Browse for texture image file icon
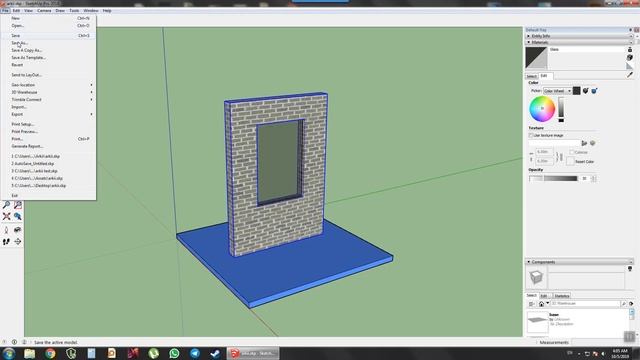 point(584,143)
